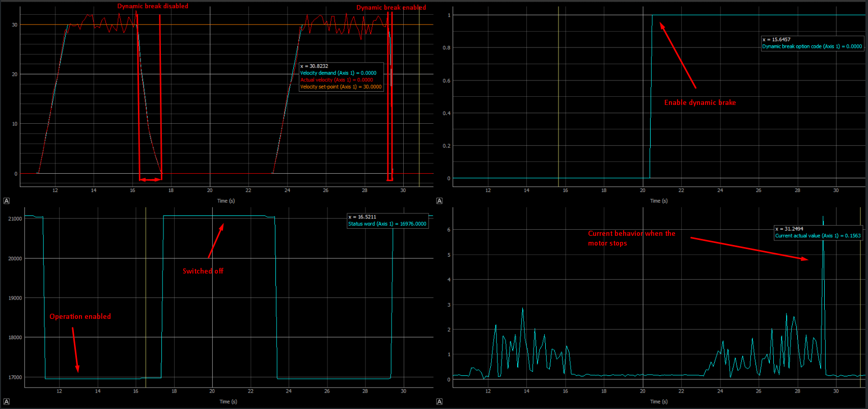The height and width of the screenshot is (409, 868).
Task: Click the auto-scale icon under the current plot
Action: (x=439, y=401)
